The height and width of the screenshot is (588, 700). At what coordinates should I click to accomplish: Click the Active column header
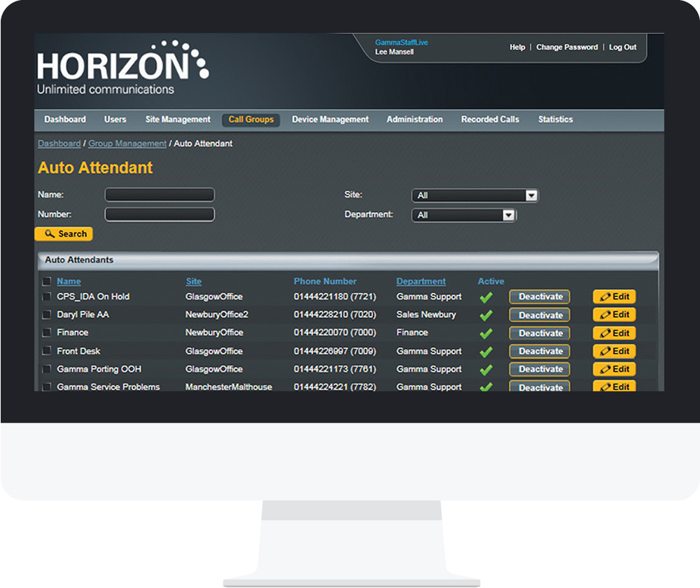coord(491,281)
